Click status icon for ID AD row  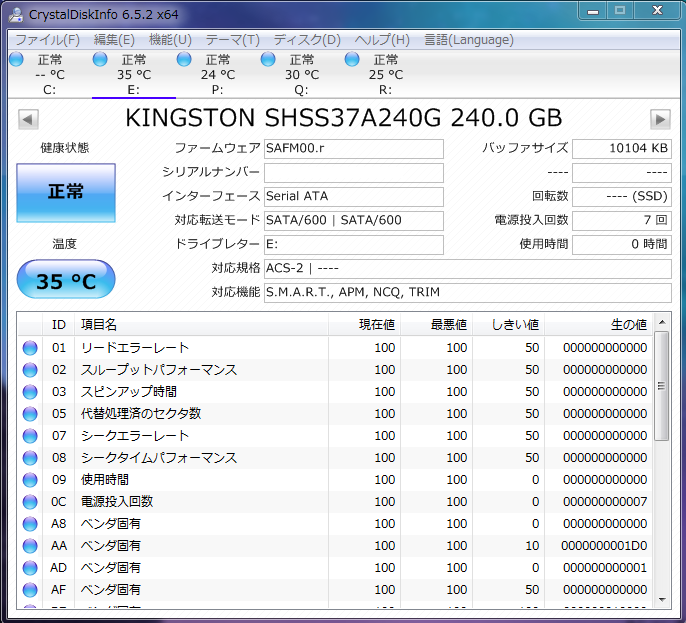[30, 568]
